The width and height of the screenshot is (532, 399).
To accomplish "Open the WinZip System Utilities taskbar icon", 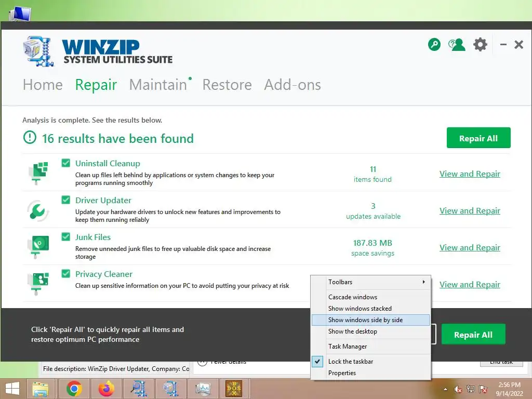I will pos(170,389).
